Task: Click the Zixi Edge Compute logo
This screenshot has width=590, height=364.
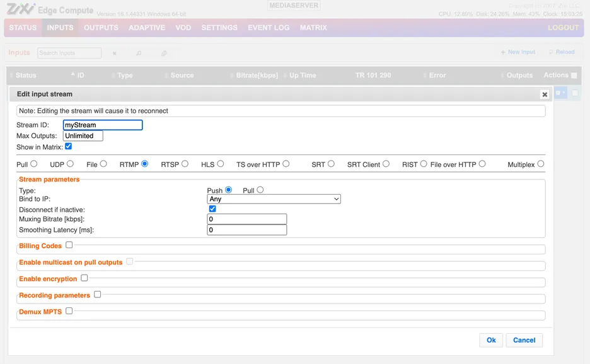Action: pos(50,9)
